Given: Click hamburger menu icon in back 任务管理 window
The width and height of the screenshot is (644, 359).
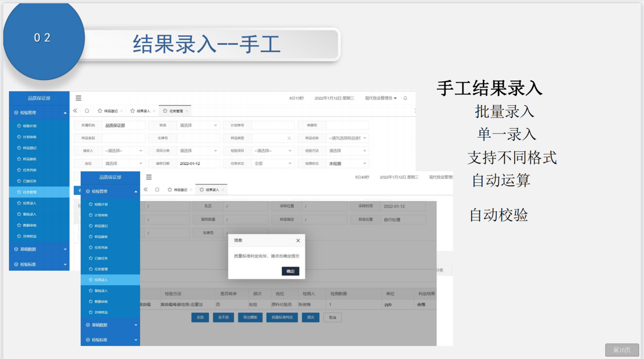Looking at the screenshot, I should 79,98.
